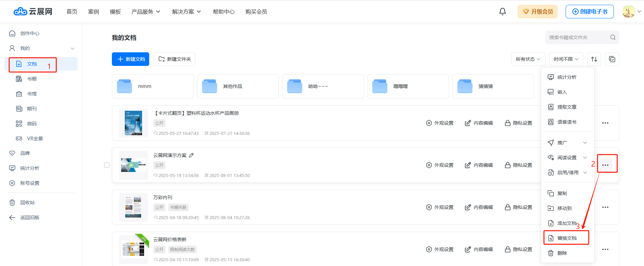
Task: Click the 升级会员 button
Action: pos(537,12)
